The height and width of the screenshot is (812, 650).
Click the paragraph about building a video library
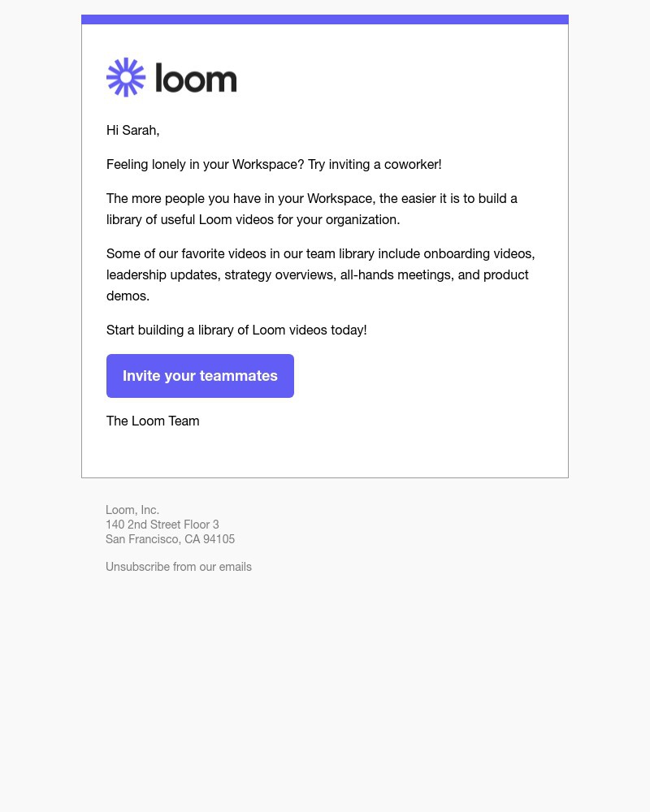coord(312,209)
